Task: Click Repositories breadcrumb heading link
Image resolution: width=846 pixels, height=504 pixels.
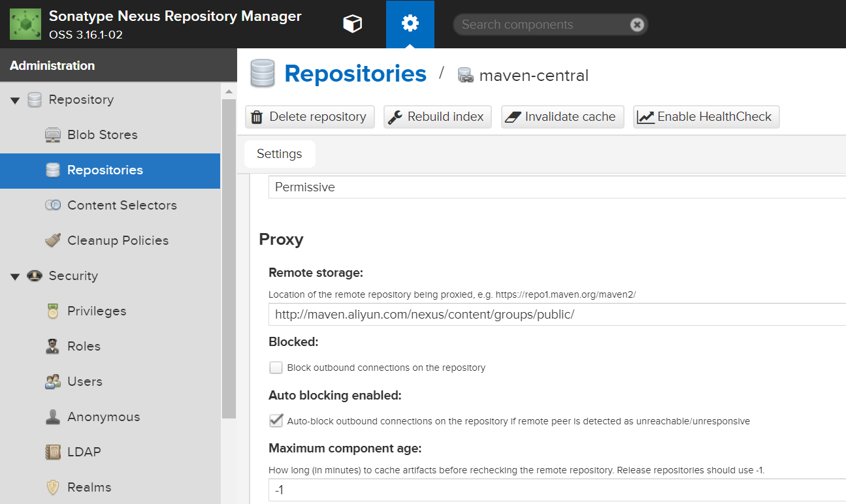Action: 355,74
